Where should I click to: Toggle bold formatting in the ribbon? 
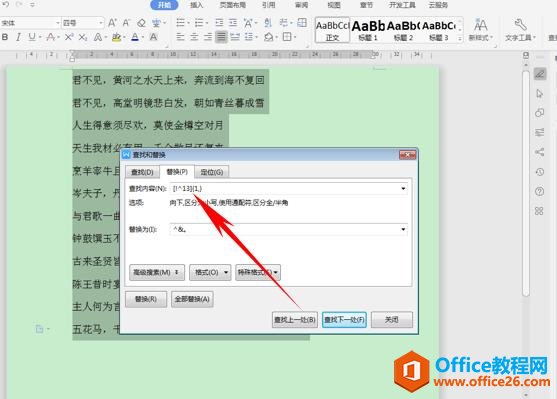click(5, 37)
